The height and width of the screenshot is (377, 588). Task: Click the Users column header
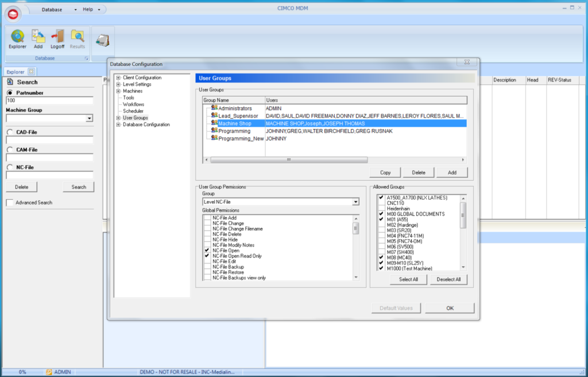pyautogui.click(x=366, y=100)
